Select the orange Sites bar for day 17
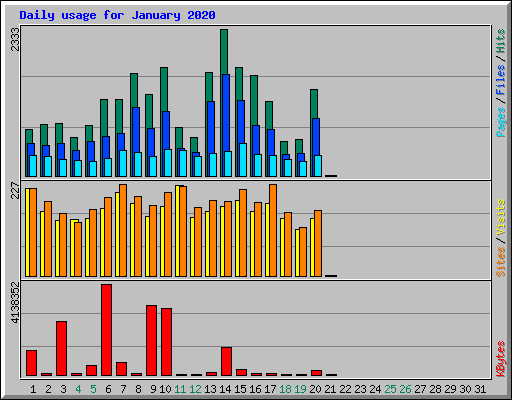Viewport: 512px width, 400px height. pyautogui.click(x=273, y=230)
